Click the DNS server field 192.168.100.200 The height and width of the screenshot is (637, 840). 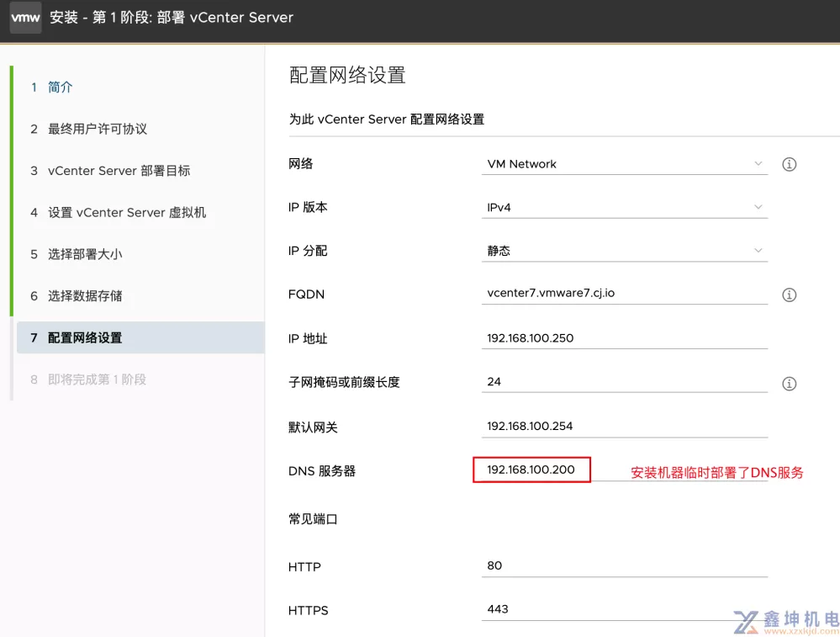click(624, 470)
